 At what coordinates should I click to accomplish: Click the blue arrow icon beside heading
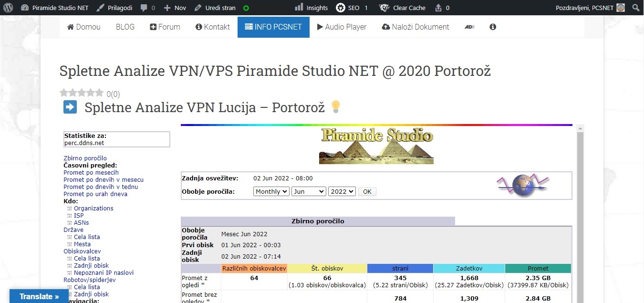70,107
